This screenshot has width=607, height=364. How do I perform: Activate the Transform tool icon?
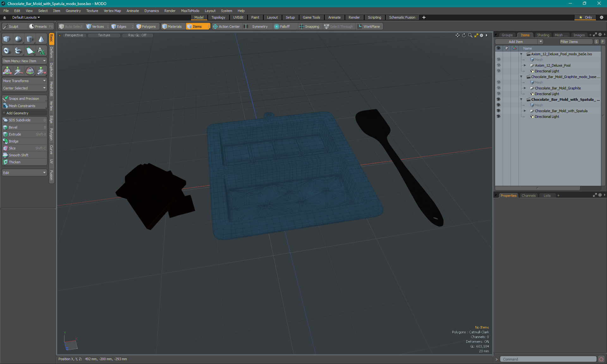click(x=7, y=71)
